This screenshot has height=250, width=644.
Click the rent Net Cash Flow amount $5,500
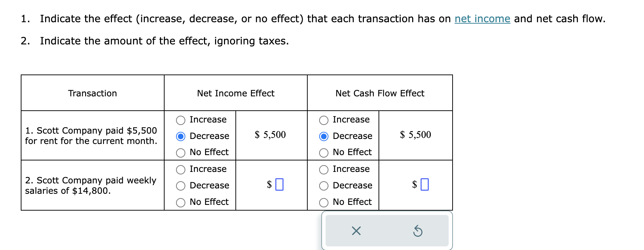[x=416, y=135]
